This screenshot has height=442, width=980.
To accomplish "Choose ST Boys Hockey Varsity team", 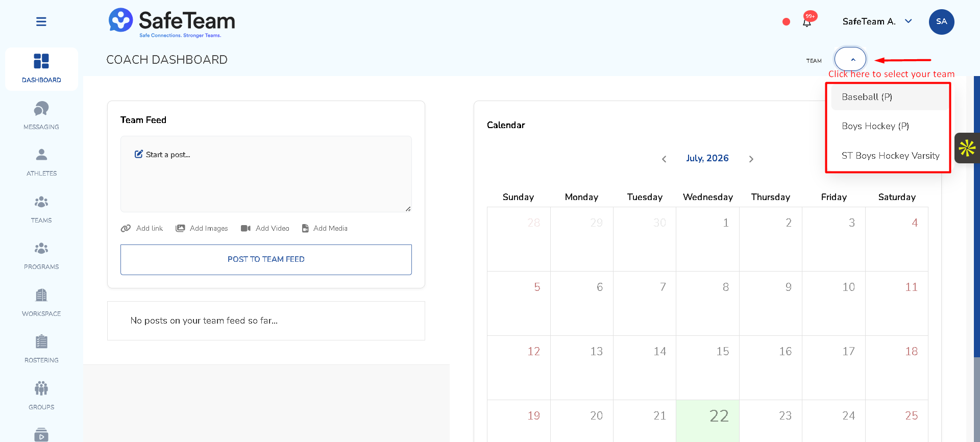I will pos(889,156).
